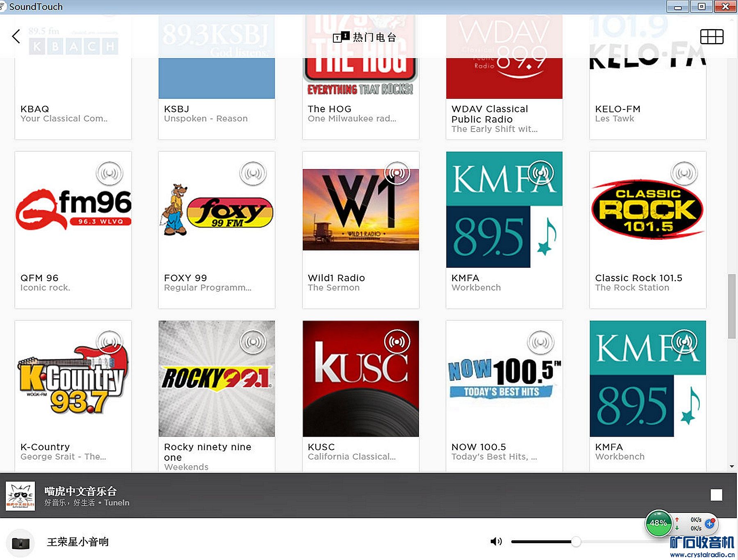Click the preset icon on KUSC card
This screenshot has height=560, width=738.
pos(397,342)
